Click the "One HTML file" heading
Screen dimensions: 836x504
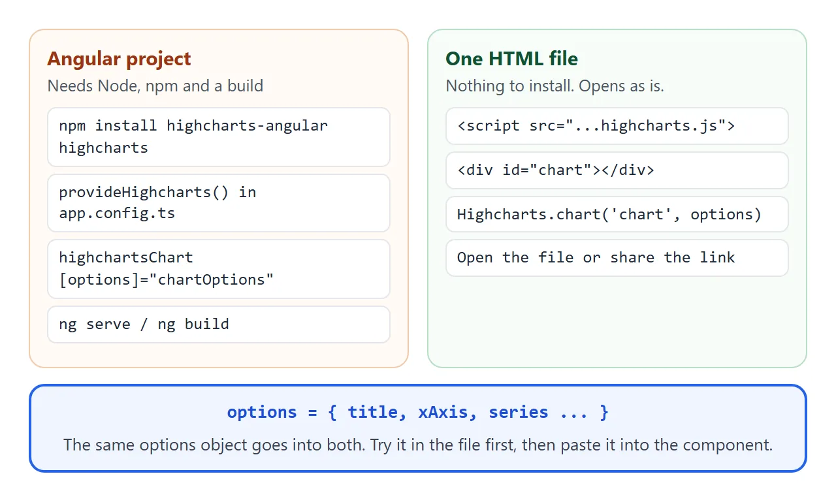(x=512, y=59)
